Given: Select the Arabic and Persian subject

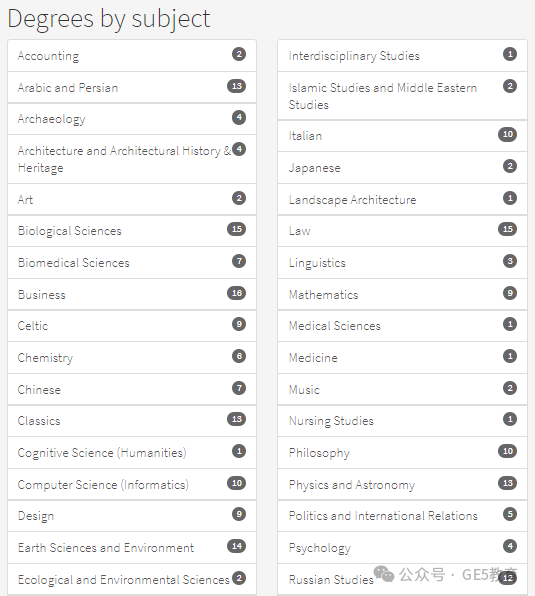Looking at the screenshot, I should (132, 87).
